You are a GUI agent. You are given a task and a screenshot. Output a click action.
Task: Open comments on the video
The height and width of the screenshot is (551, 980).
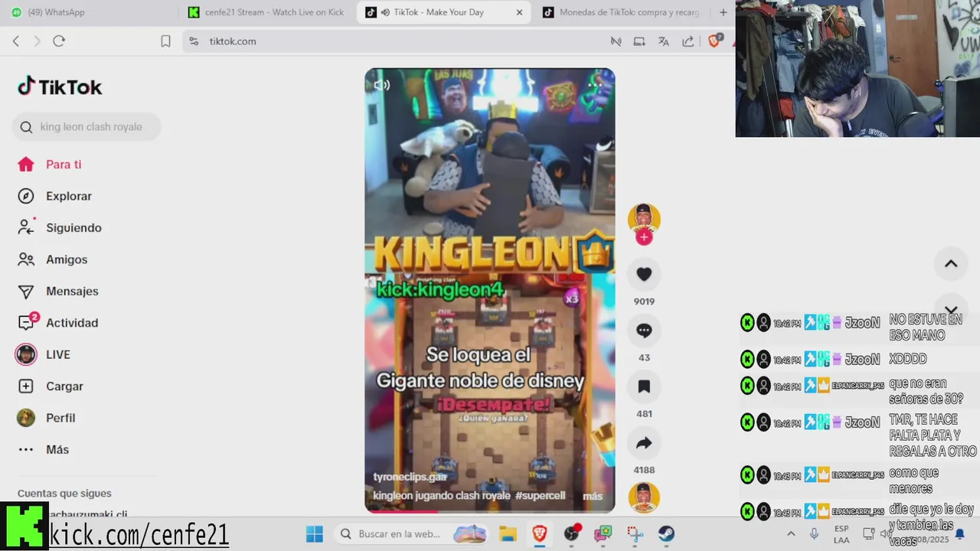click(644, 331)
